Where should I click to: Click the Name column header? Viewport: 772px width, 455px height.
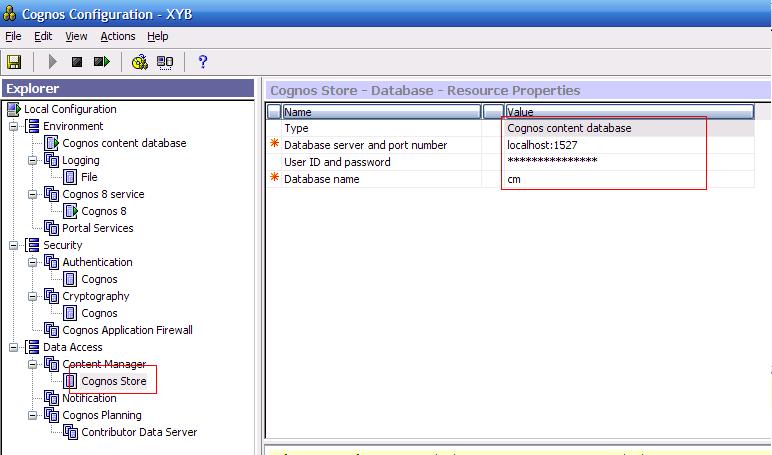point(382,112)
